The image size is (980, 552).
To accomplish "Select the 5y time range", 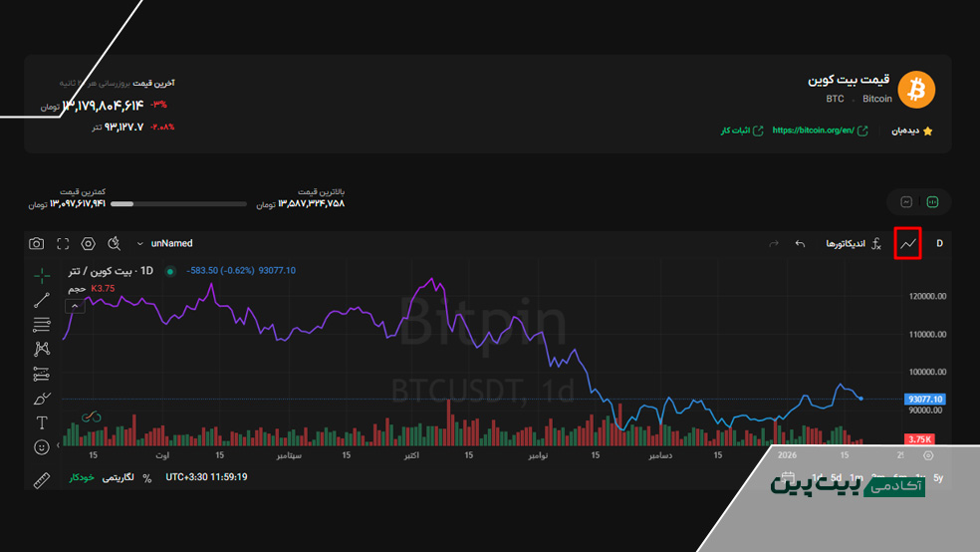I will pyautogui.click(x=937, y=477).
